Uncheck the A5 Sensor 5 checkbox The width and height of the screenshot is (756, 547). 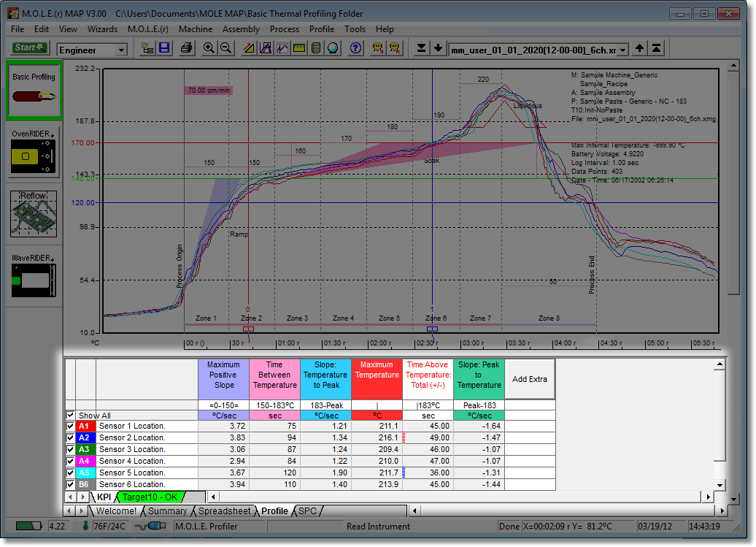(70, 473)
